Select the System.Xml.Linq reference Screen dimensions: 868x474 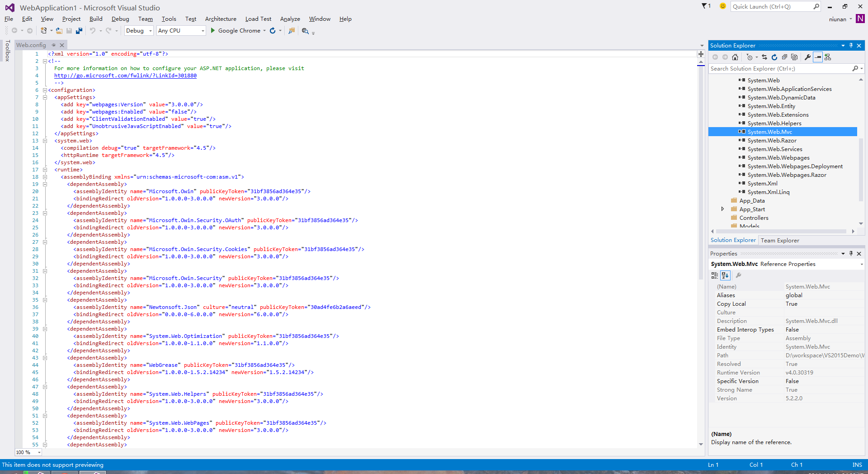[768, 192]
